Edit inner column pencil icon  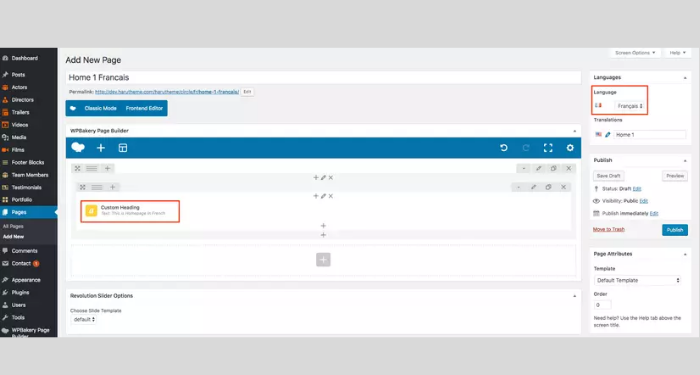[323, 196]
